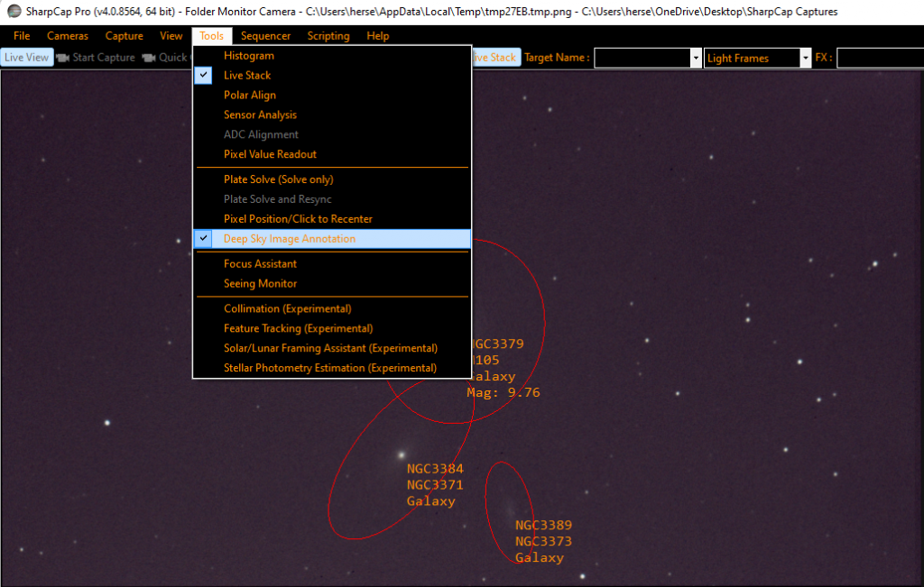Open the Light Frames frame type dropdown
The width and height of the screenshot is (924, 587).
pos(803,57)
